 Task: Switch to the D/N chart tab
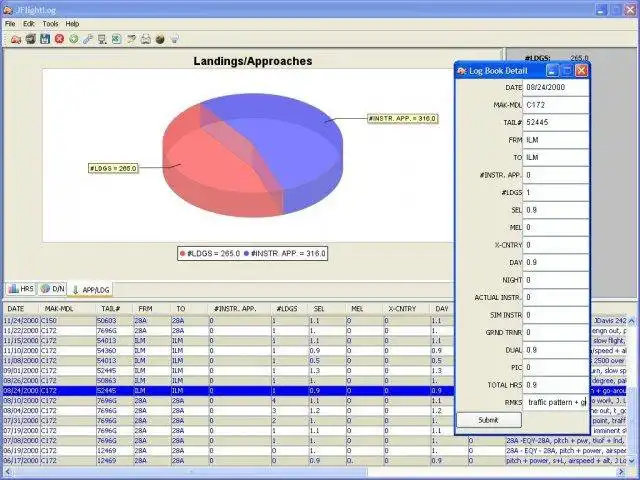click(53, 289)
